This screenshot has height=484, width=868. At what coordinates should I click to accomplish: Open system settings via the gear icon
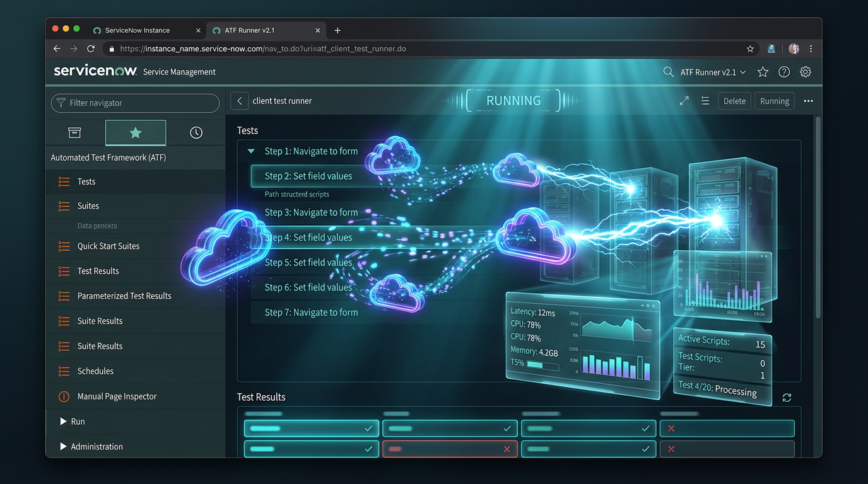(x=806, y=72)
